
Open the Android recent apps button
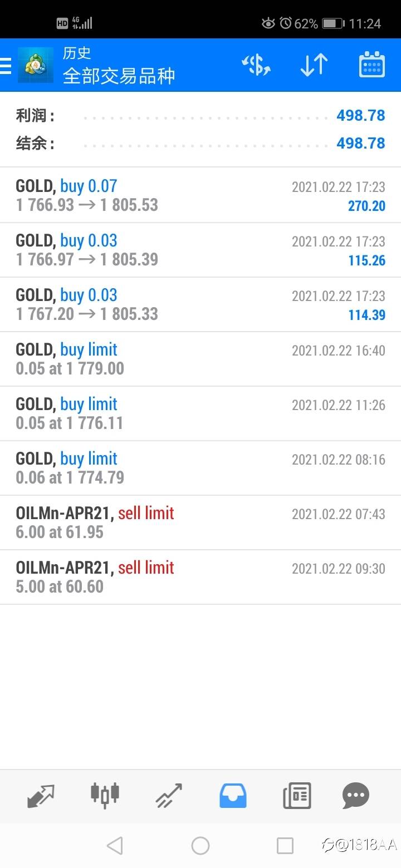[x=285, y=846]
